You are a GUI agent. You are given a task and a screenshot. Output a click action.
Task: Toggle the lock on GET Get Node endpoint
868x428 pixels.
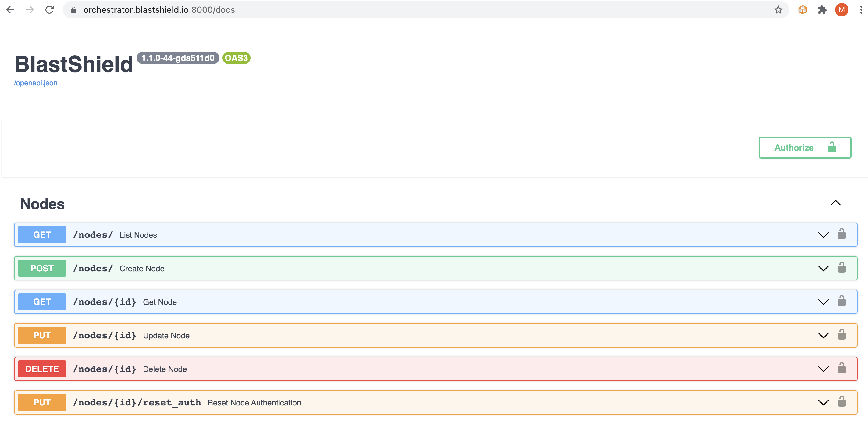(x=842, y=301)
